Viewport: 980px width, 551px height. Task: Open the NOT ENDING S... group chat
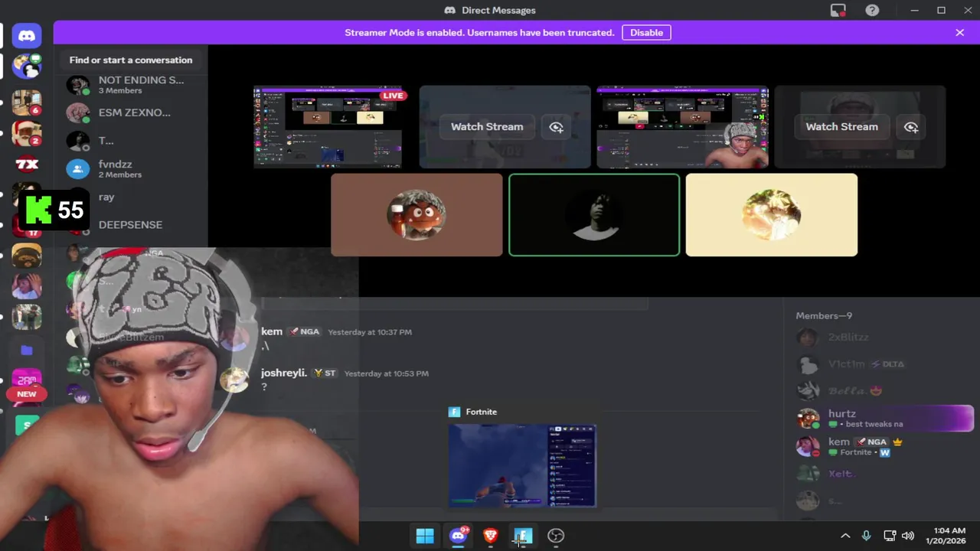[x=132, y=84]
